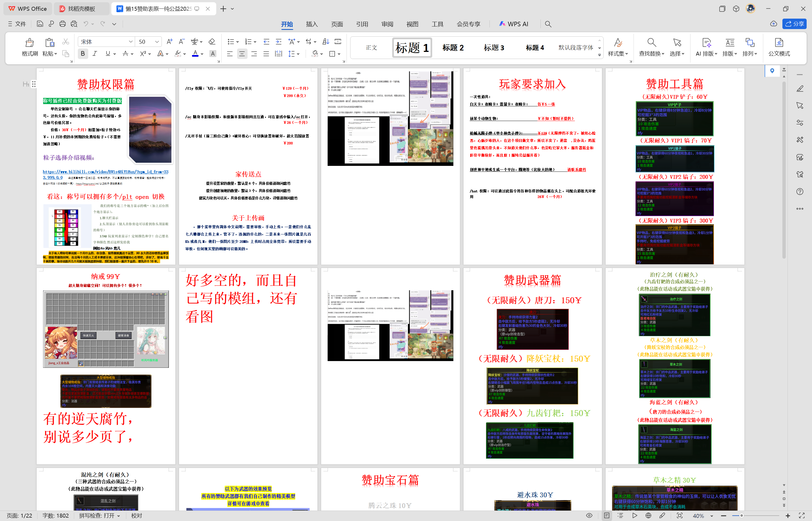
Task: Click the clear formatting eraser icon
Action: pyautogui.click(x=212, y=42)
